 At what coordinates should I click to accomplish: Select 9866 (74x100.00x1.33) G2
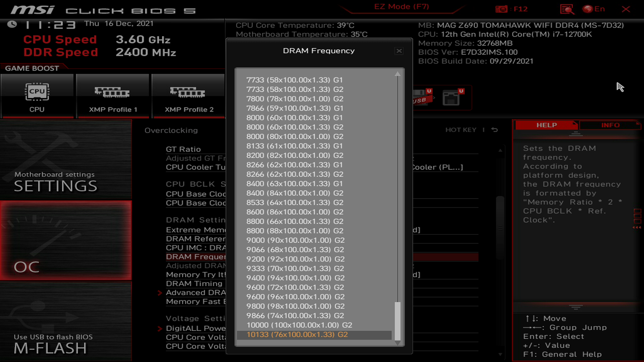point(295,315)
